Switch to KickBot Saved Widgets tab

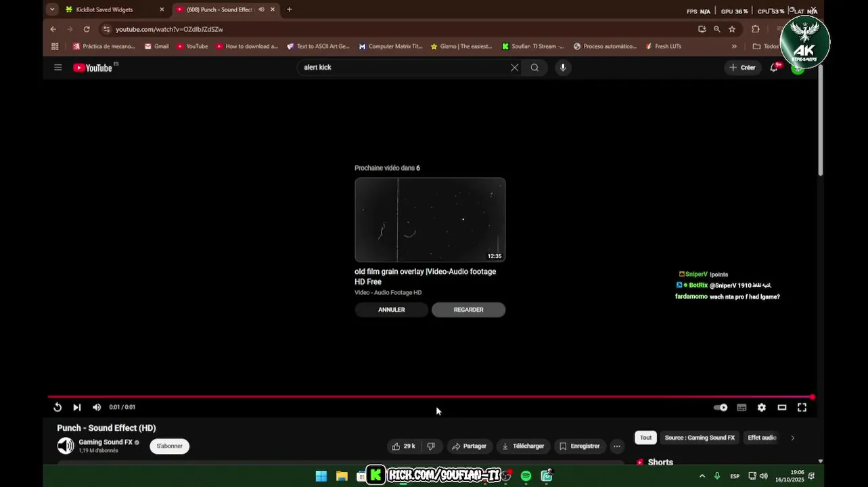coord(115,9)
